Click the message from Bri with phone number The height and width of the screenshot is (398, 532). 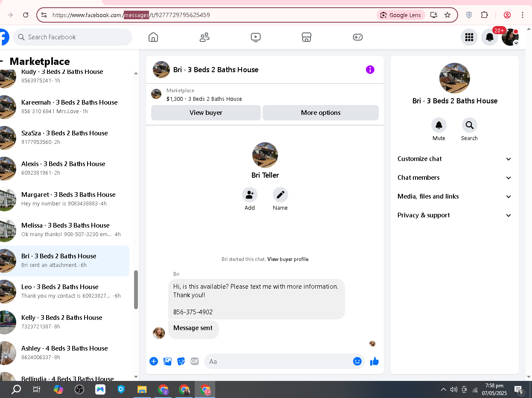pyautogui.click(x=257, y=299)
